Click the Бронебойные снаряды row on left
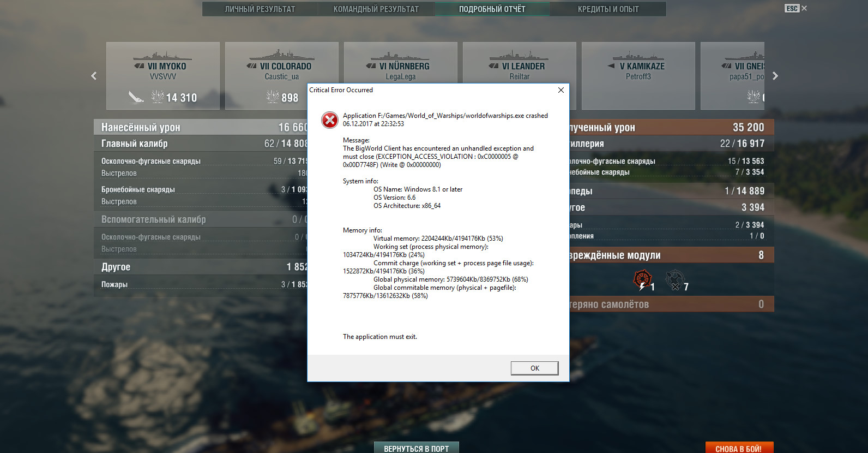The image size is (868, 453). 201,189
